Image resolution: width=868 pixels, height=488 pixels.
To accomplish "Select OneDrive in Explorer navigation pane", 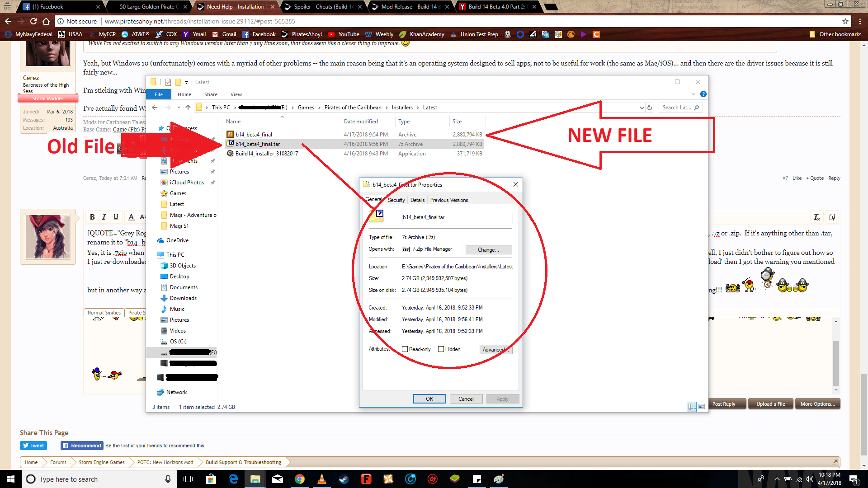I will point(177,240).
